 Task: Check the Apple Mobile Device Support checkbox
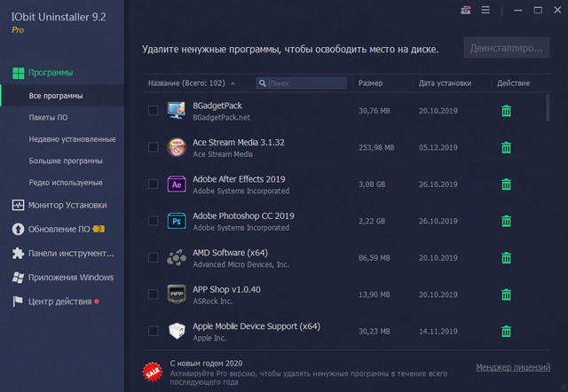pos(153,331)
